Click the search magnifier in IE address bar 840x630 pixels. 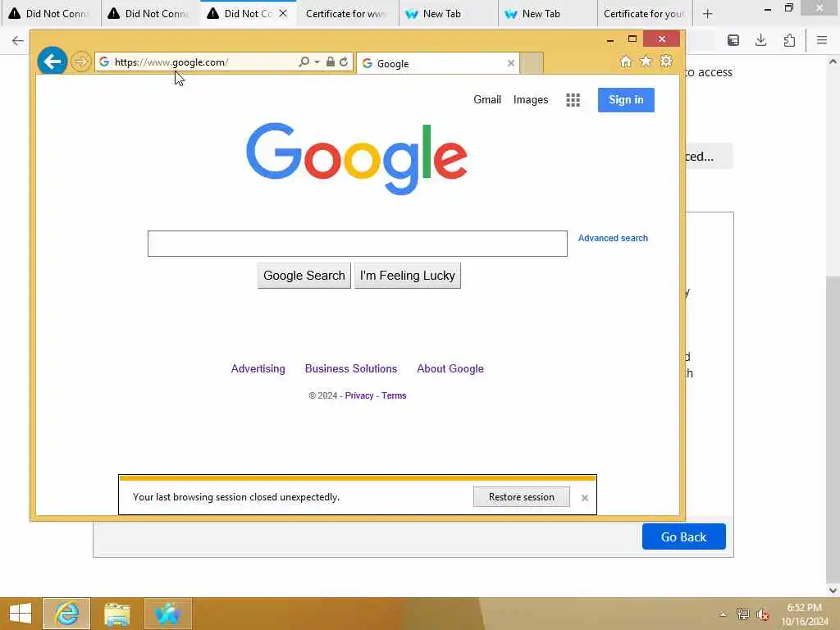(304, 62)
